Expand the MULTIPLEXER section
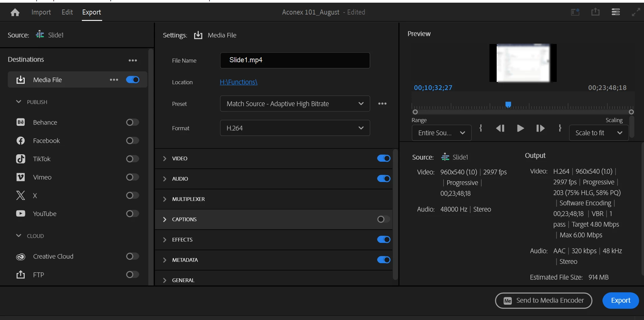Screen dimensions: 644x320 pyautogui.click(x=165, y=199)
